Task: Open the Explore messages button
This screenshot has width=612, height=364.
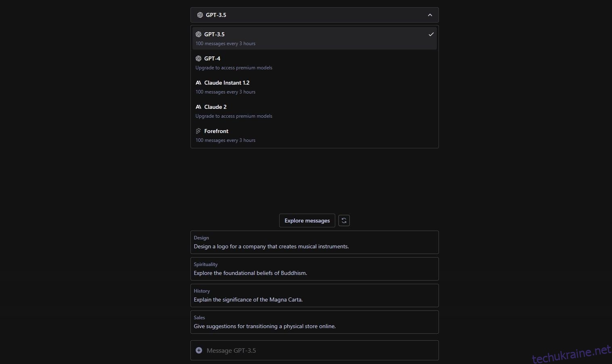Action: 307,220
